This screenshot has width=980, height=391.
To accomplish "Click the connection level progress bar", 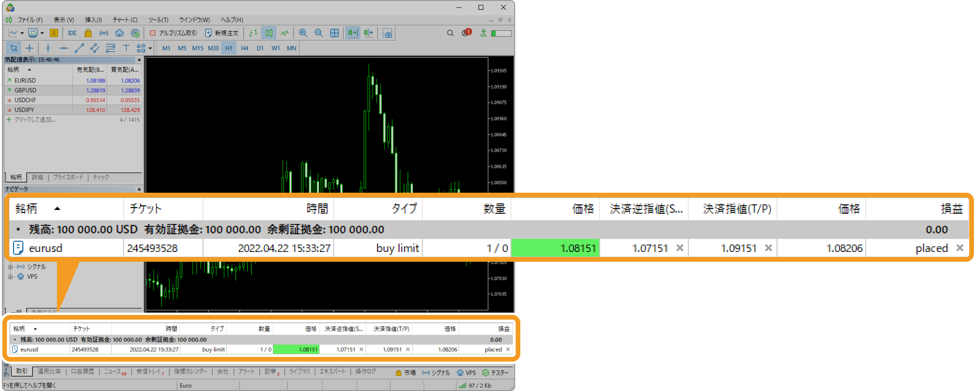I will 501,33.
